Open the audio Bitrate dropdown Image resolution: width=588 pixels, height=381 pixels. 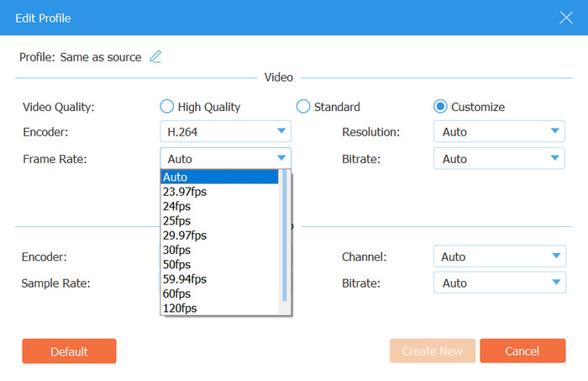(500, 283)
